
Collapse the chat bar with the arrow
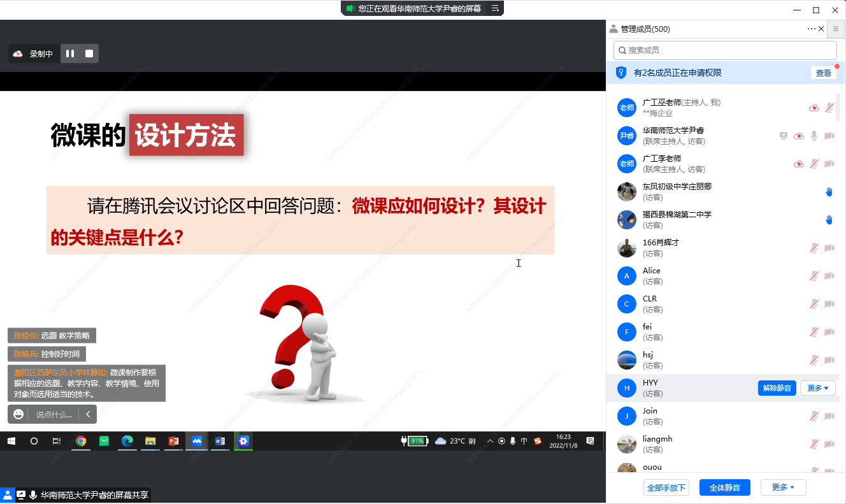pyautogui.click(x=88, y=414)
